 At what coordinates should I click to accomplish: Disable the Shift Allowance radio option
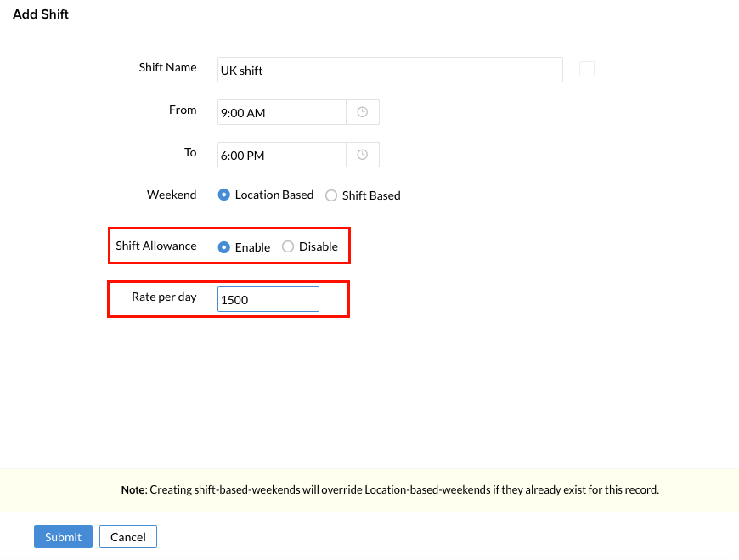[288, 247]
